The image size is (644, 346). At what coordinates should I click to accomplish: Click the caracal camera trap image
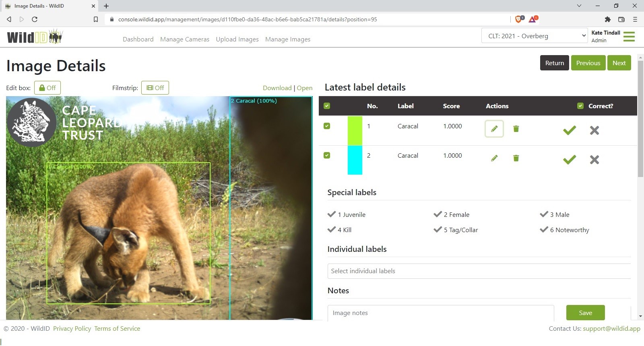[159, 208]
